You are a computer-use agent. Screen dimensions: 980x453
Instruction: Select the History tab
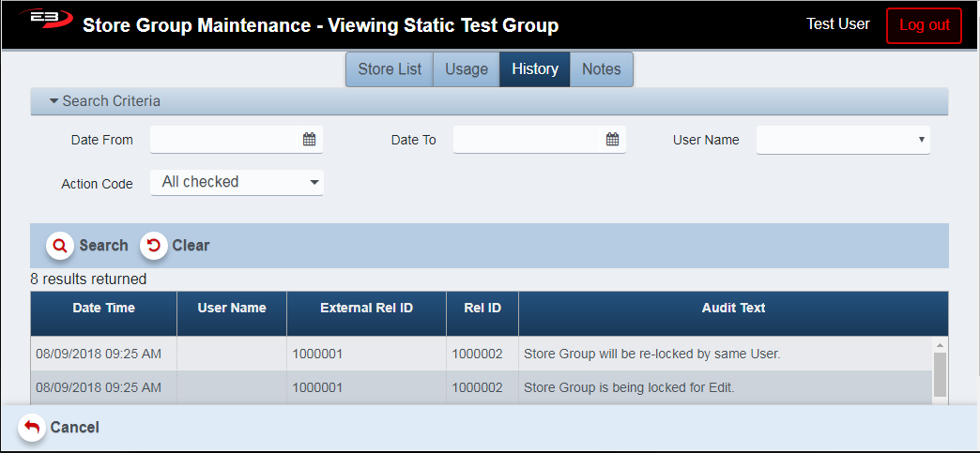[535, 69]
